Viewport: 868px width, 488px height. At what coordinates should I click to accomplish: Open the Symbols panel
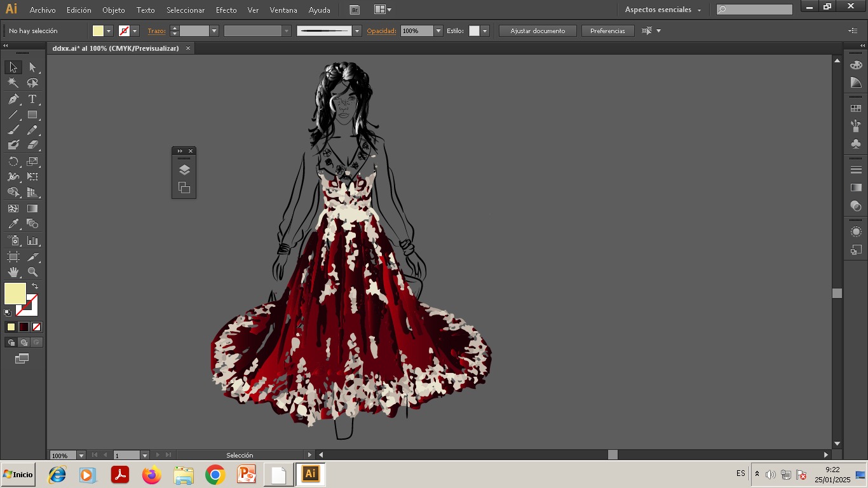856,144
